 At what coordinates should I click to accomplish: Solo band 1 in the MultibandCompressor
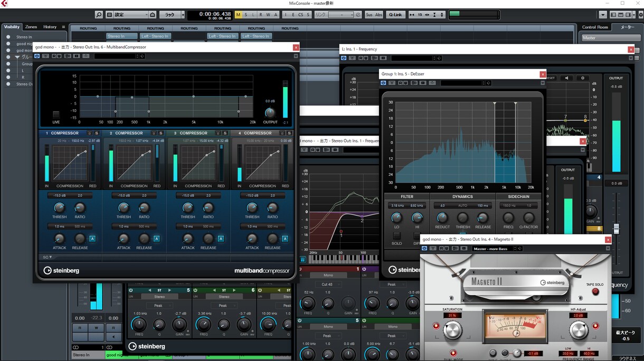97,133
